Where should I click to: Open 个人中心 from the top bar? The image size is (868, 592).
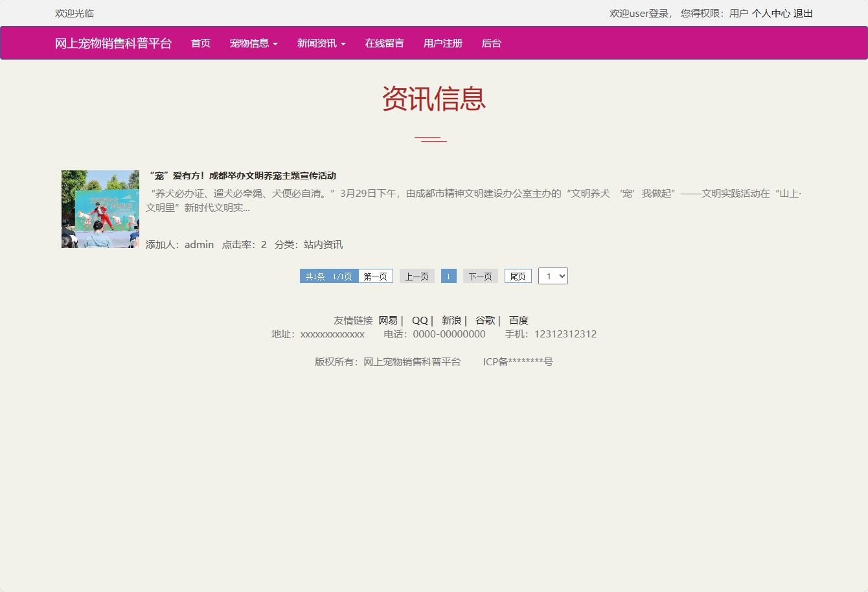(x=773, y=13)
